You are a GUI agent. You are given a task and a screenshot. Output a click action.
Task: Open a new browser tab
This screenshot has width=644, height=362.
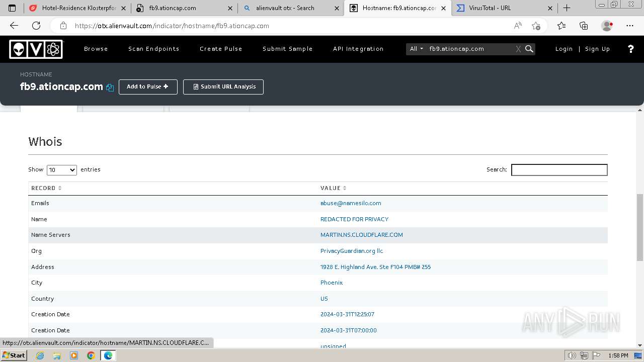(567, 8)
